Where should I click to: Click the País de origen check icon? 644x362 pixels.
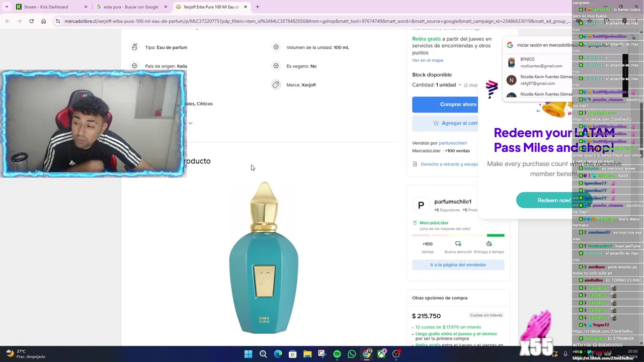tap(134, 66)
